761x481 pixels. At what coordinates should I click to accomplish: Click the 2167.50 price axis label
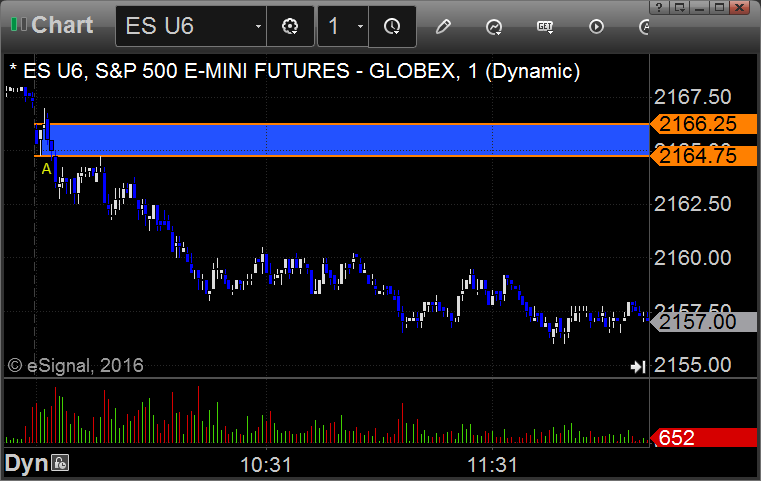pos(693,97)
